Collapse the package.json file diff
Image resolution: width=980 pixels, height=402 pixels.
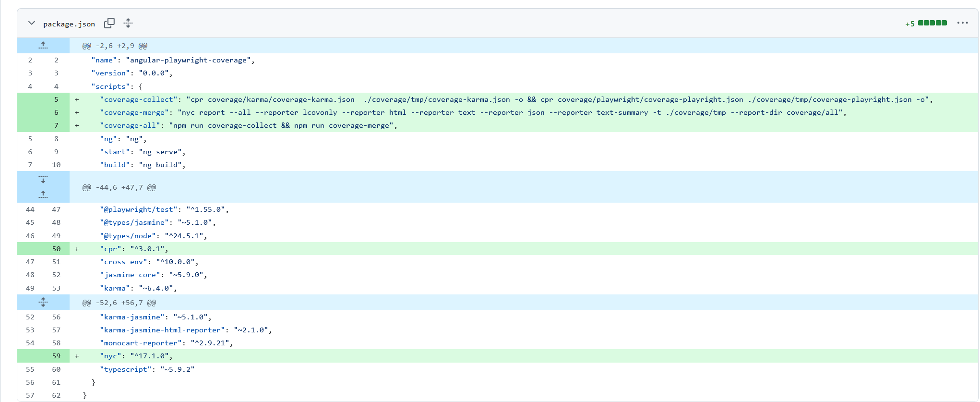coord(32,23)
